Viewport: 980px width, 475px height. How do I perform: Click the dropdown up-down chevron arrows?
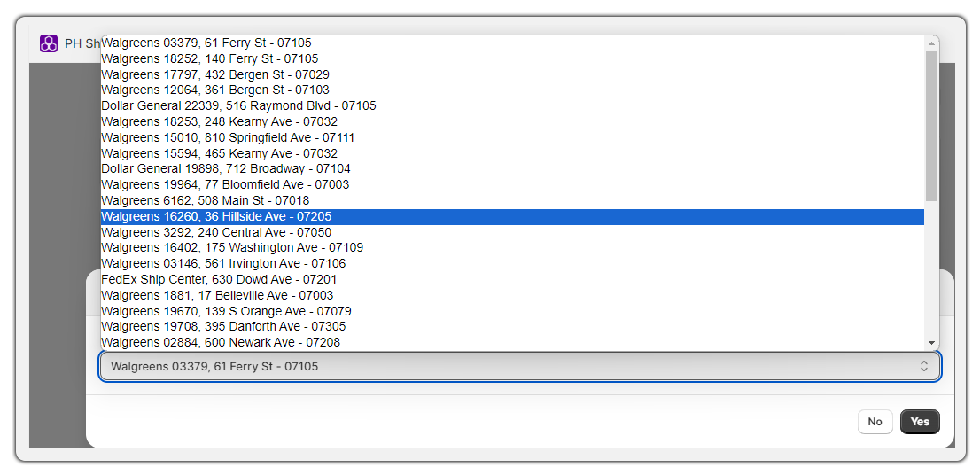click(924, 367)
